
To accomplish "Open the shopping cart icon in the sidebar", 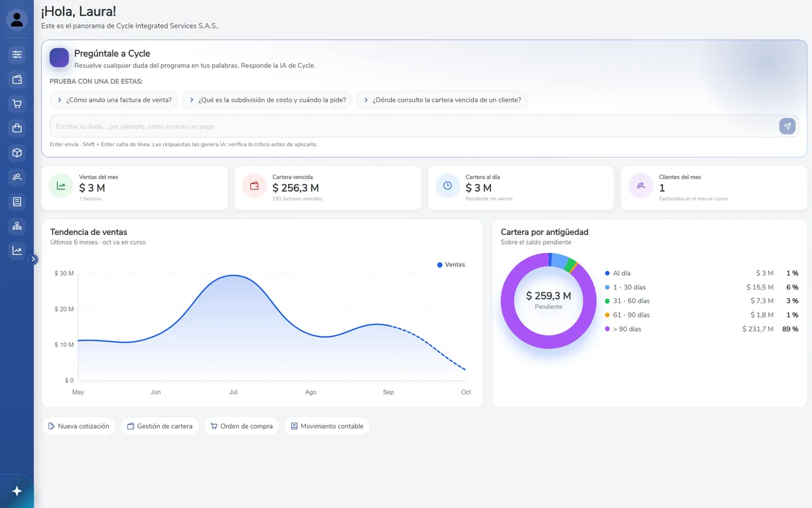I will tap(17, 104).
